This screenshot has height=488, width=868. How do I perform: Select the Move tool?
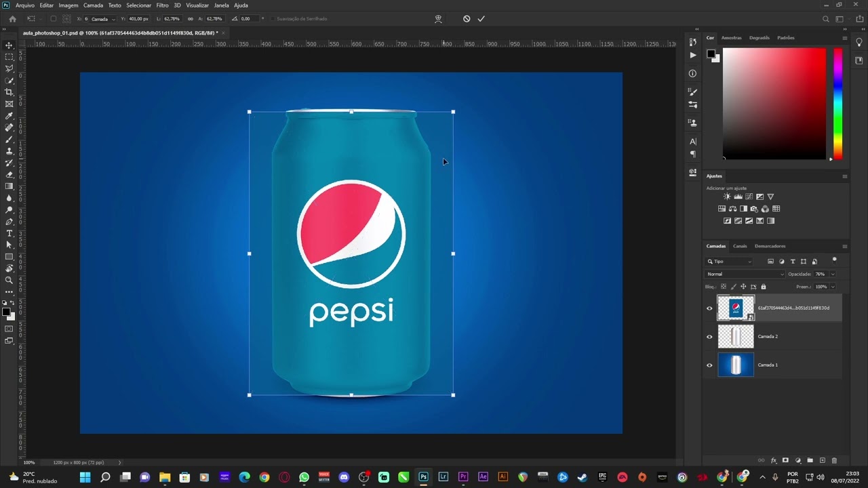tap(9, 45)
